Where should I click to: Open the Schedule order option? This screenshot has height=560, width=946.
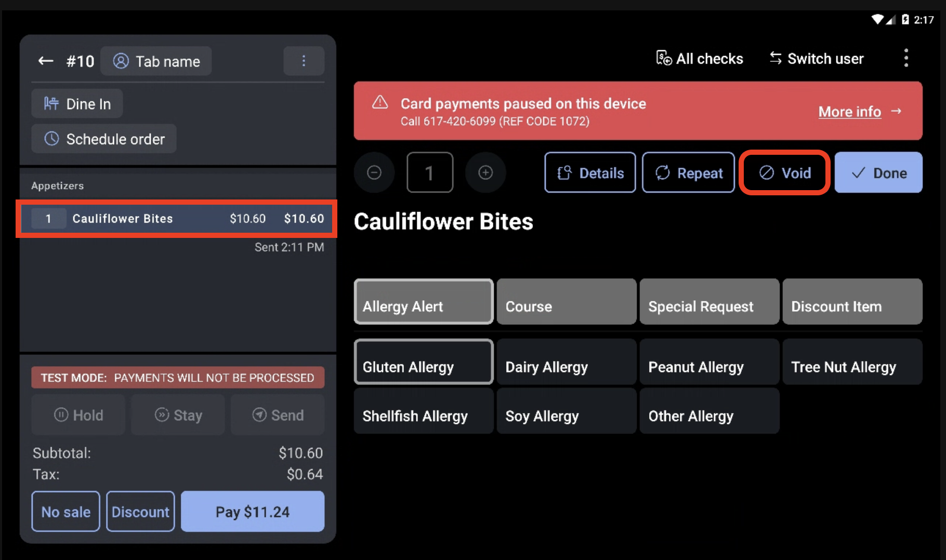coord(103,139)
